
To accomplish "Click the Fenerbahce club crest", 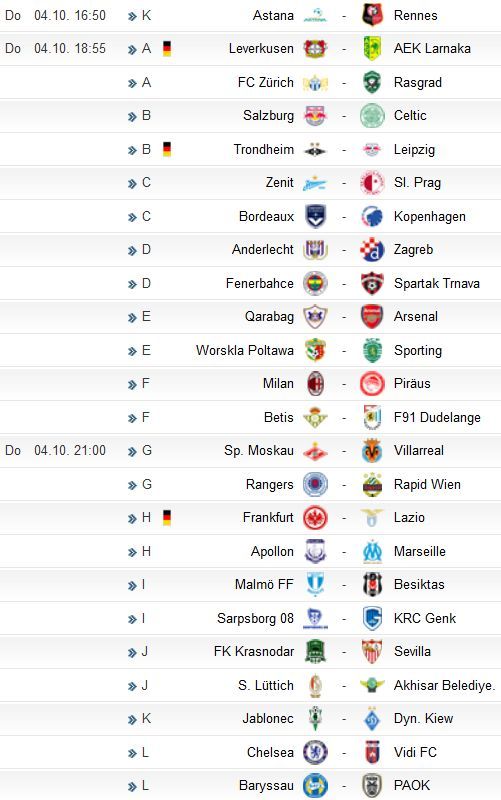I will tap(315, 284).
